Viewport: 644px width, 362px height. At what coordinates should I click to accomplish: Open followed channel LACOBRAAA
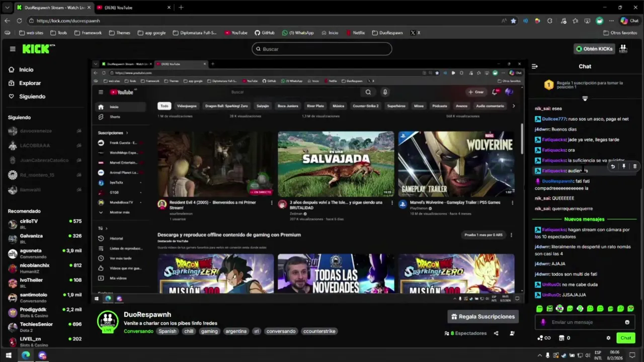45,146
